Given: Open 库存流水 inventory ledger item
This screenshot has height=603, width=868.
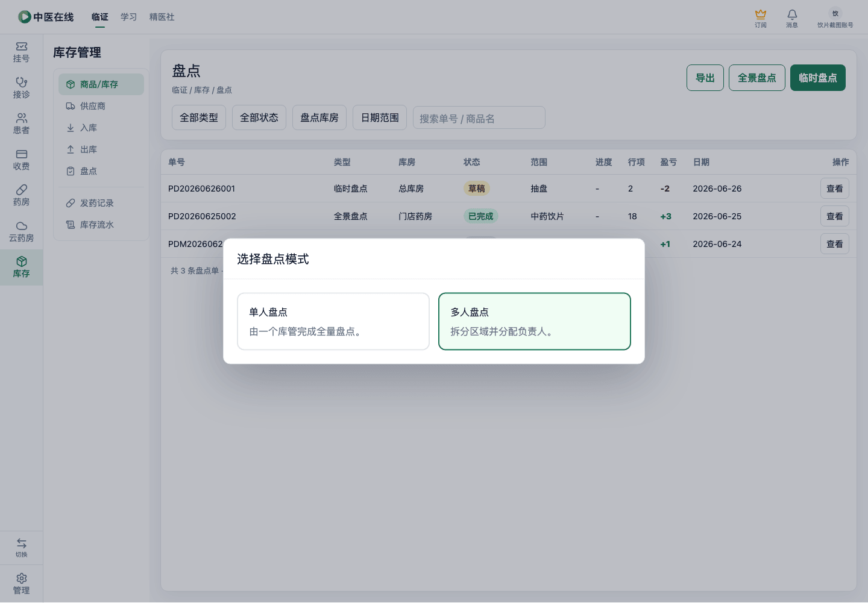Looking at the screenshot, I should [x=101, y=225].
